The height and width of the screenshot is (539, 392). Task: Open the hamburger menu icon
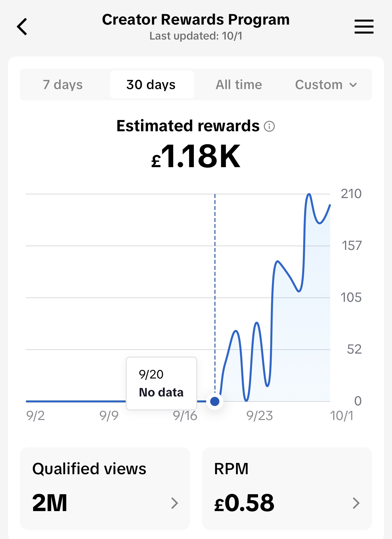[x=364, y=27]
